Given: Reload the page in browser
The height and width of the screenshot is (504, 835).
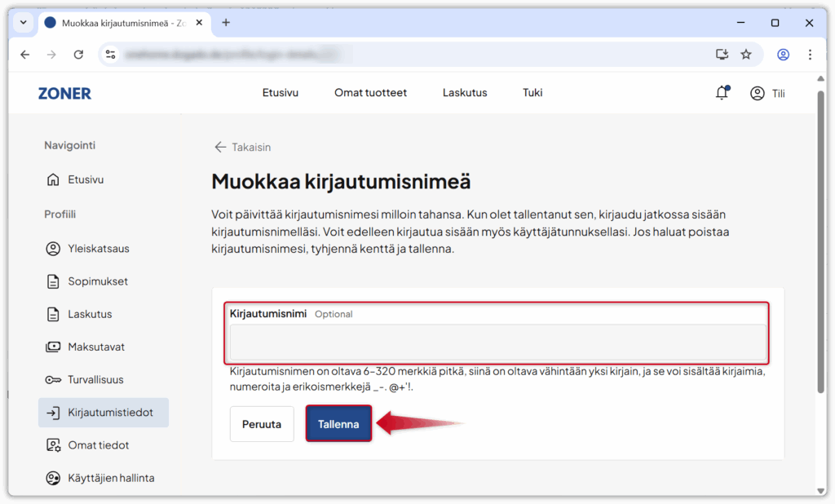Looking at the screenshot, I should tap(78, 55).
